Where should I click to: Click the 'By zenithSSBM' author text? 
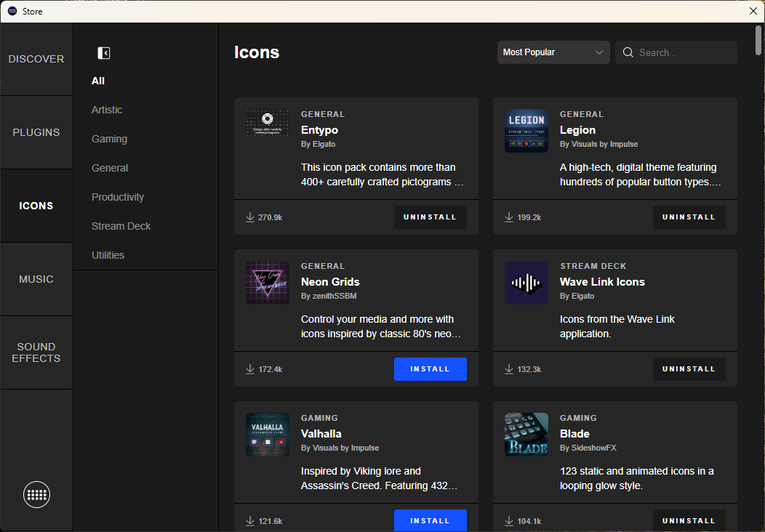tap(329, 296)
